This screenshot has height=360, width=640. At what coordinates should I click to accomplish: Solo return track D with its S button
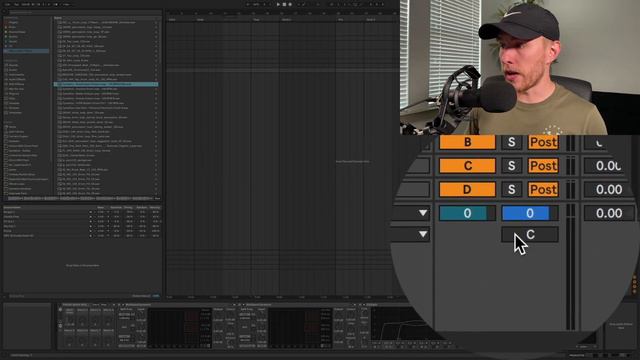point(511,189)
